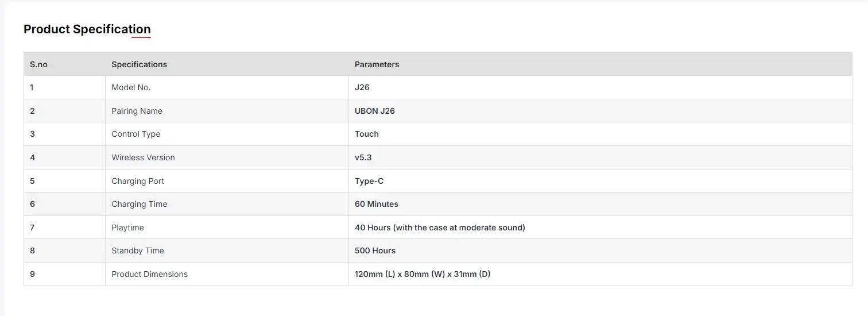The width and height of the screenshot is (868, 316).
Task: Click the 60 Minutes value
Action: (x=377, y=204)
